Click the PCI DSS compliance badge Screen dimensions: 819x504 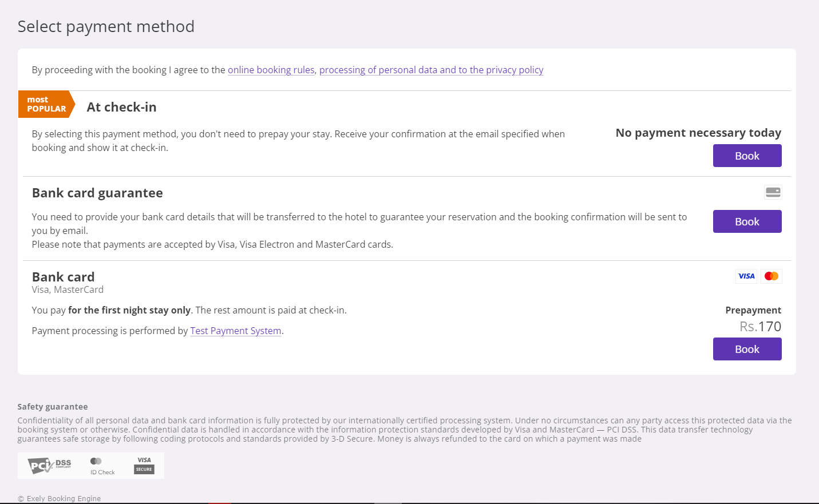coord(50,466)
